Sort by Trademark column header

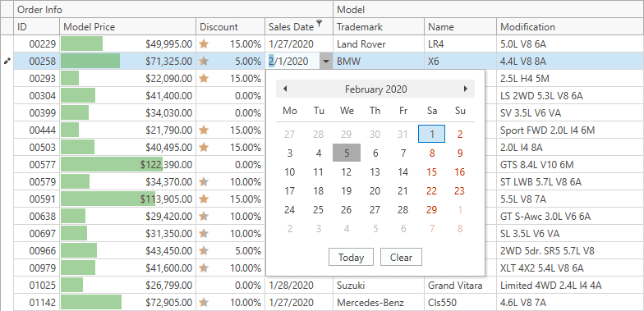pyautogui.click(x=379, y=26)
